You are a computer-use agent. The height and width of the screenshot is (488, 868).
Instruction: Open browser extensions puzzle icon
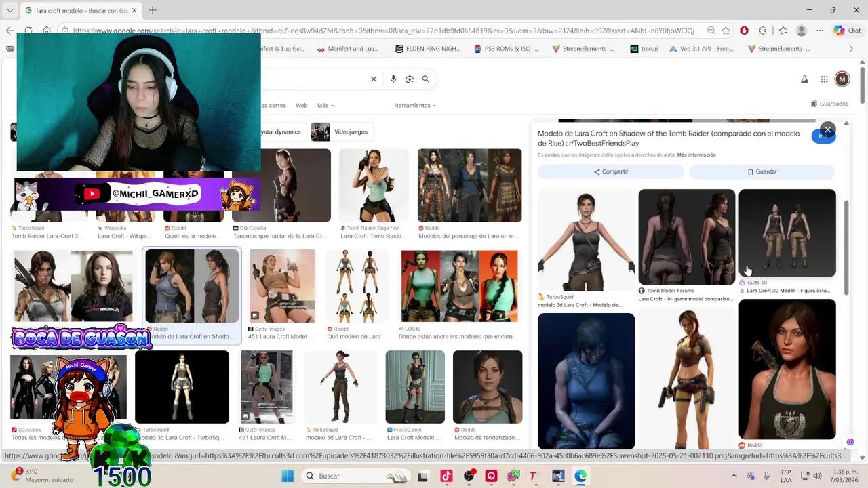pyautogui.click(x=763, y=30)
